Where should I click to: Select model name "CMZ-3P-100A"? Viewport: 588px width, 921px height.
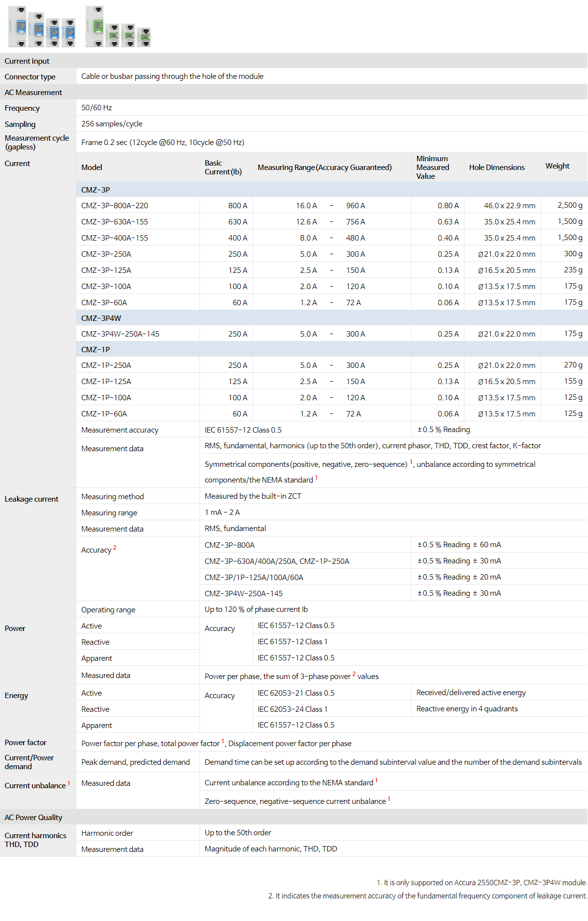coord(106,287)
